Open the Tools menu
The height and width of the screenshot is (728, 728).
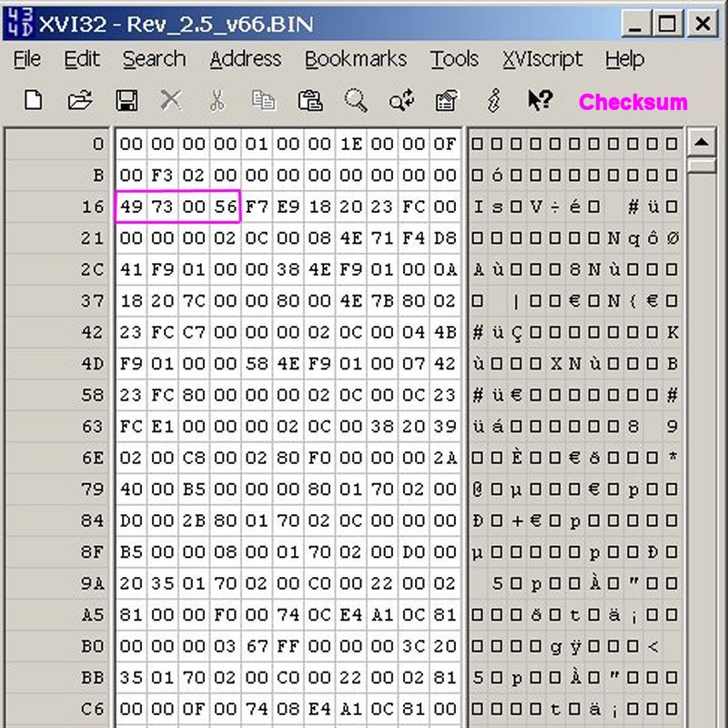[x=454, y=59]
